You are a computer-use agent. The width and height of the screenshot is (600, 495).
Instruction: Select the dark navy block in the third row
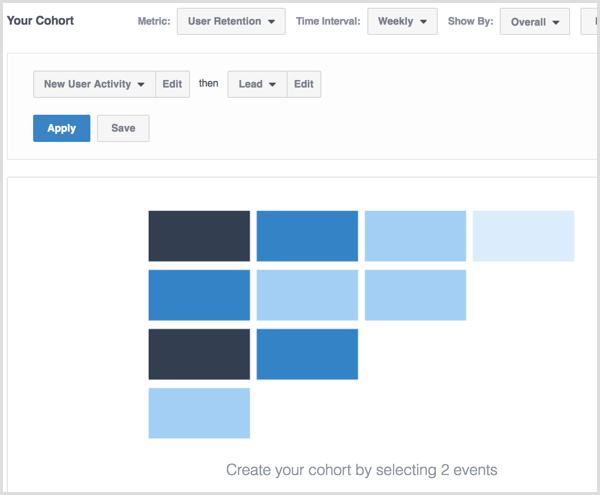click(x=199, y=354)
